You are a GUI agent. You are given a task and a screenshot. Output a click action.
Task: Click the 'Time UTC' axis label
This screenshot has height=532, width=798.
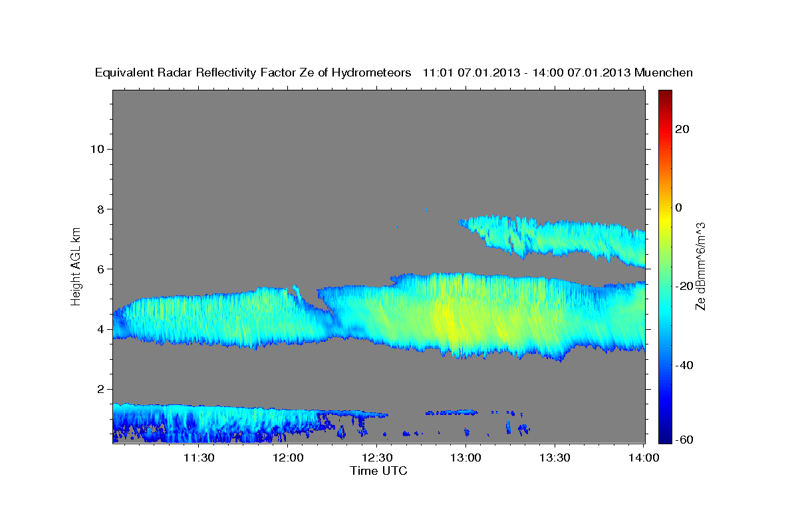[x=378, y=471]
